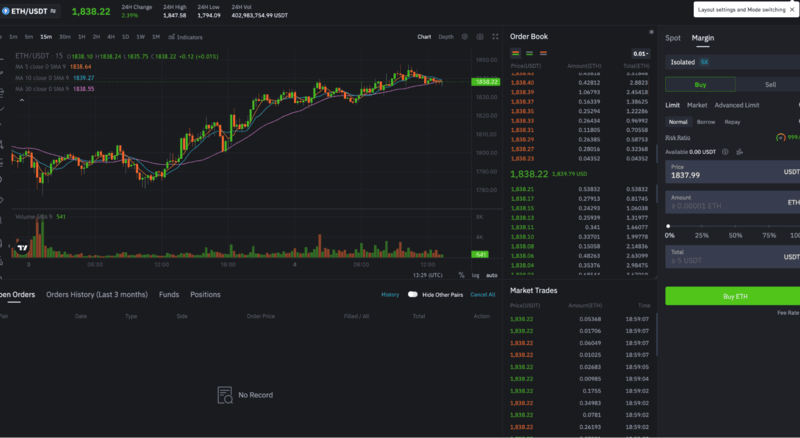Open the chart settings gear icon
Viewport: 800px width, 438px height.
click(x=464, y=37)
